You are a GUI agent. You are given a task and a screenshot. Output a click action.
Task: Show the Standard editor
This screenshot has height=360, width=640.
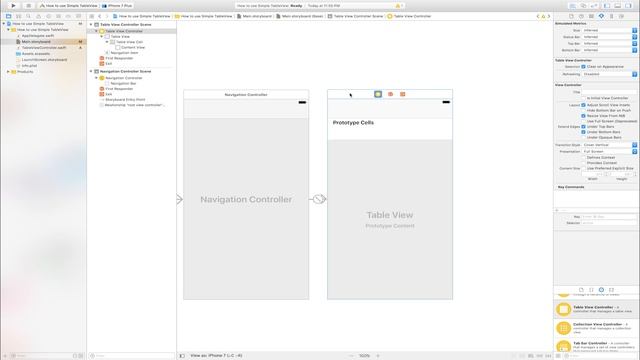tap(573, 6)
